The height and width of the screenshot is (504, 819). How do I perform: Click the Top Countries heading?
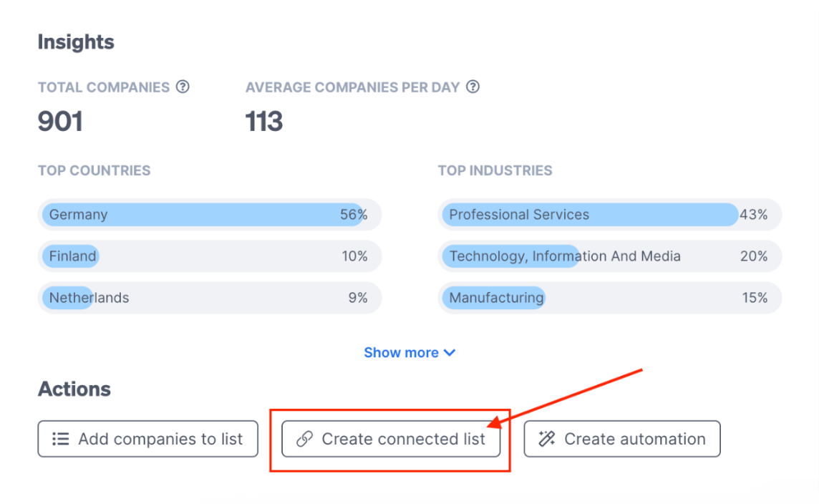click(94, 171)
